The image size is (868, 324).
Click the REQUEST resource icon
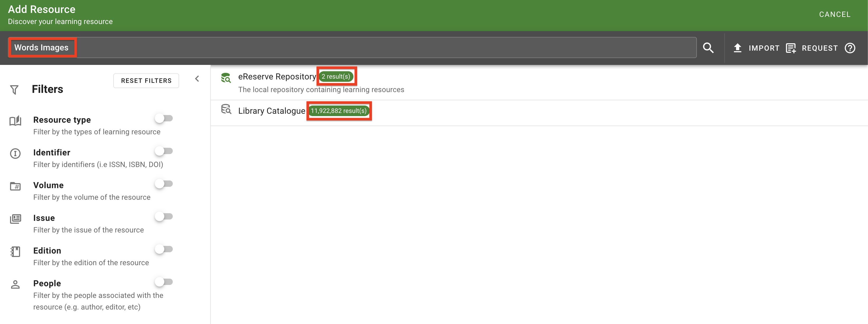coord(791,48)
